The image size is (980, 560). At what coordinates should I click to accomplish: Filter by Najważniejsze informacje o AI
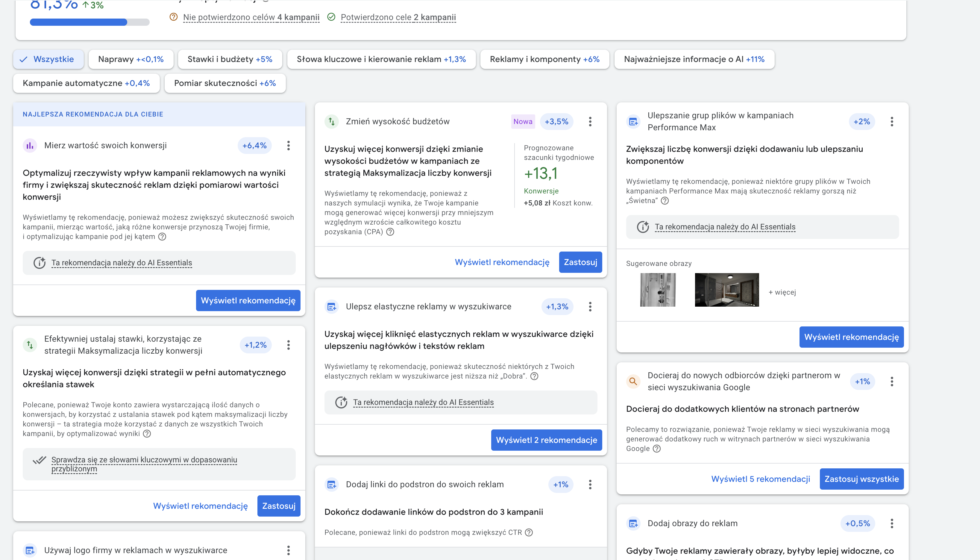point(694,59)
